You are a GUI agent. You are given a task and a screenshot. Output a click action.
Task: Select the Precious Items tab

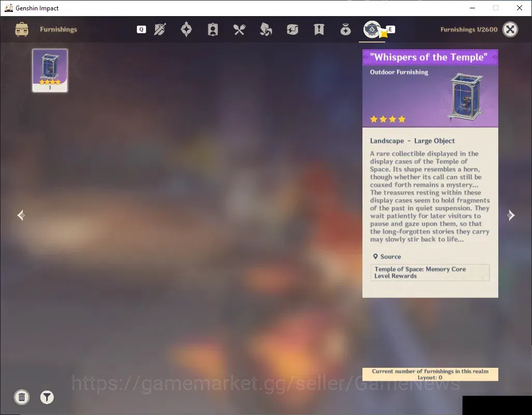345,30
